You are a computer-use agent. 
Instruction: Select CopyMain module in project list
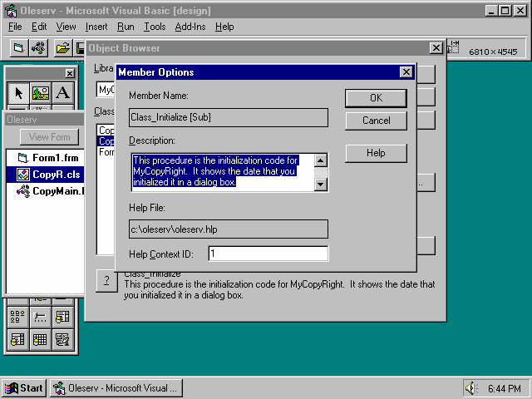click(57, 190)
